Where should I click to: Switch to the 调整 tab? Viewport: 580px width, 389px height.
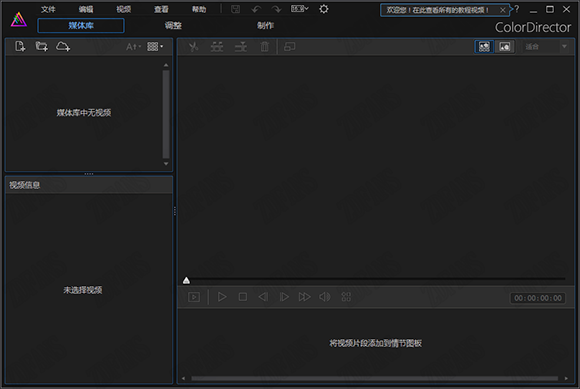coord(173,26)
